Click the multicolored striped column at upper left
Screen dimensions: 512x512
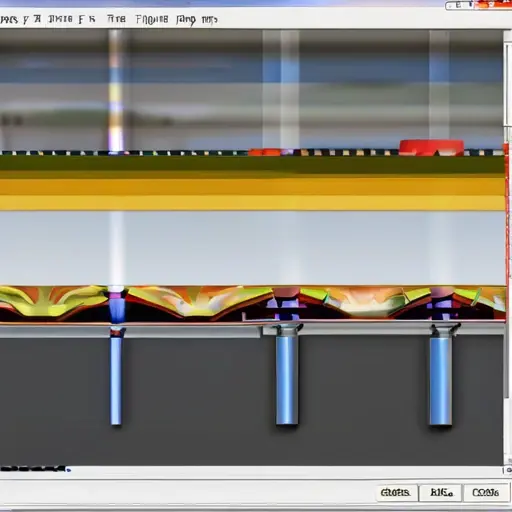116,91
